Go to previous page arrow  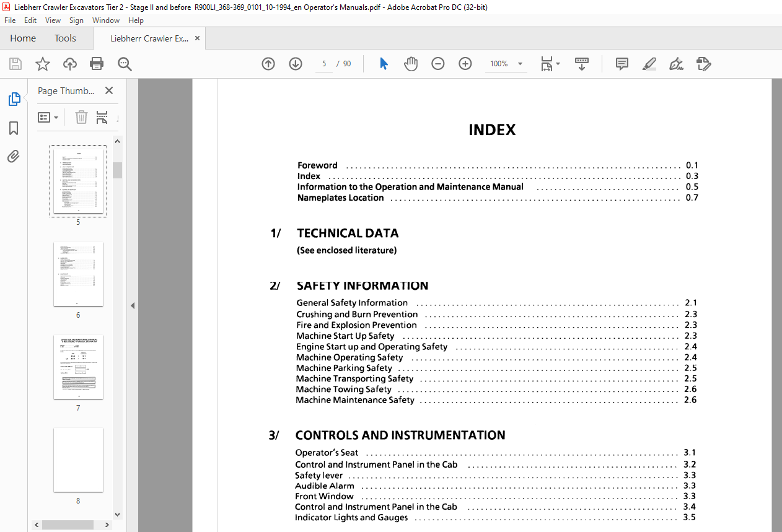268,64
